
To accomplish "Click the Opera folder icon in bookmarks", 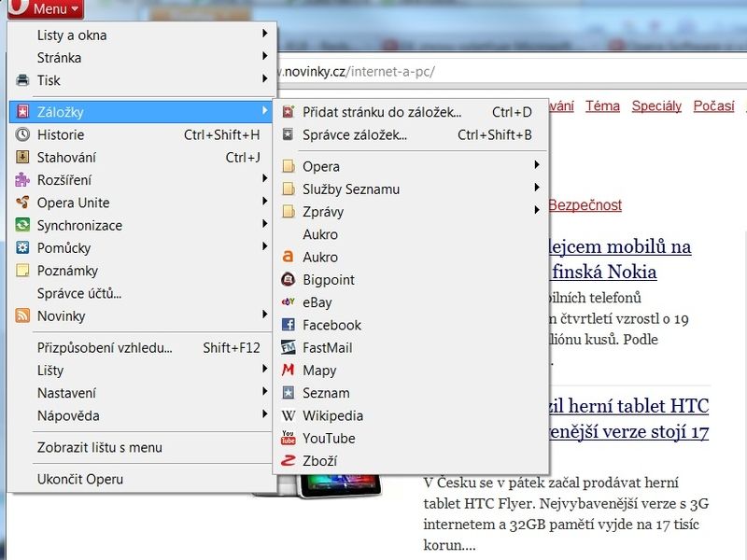I will pos(289,166).
